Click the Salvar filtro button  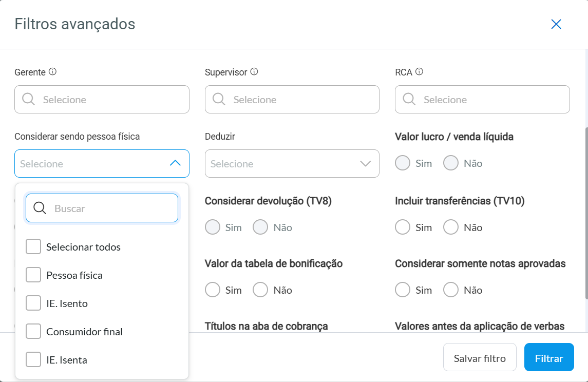[480, 357]
